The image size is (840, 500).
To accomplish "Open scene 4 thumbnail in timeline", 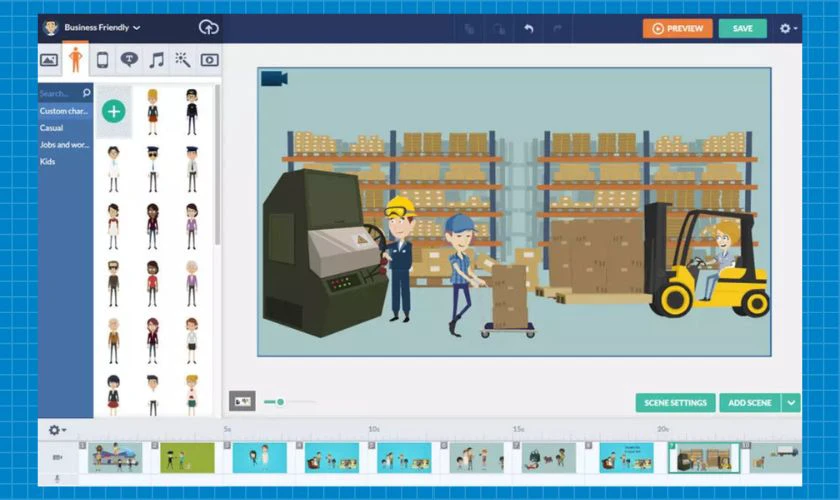I will [332, 458].
